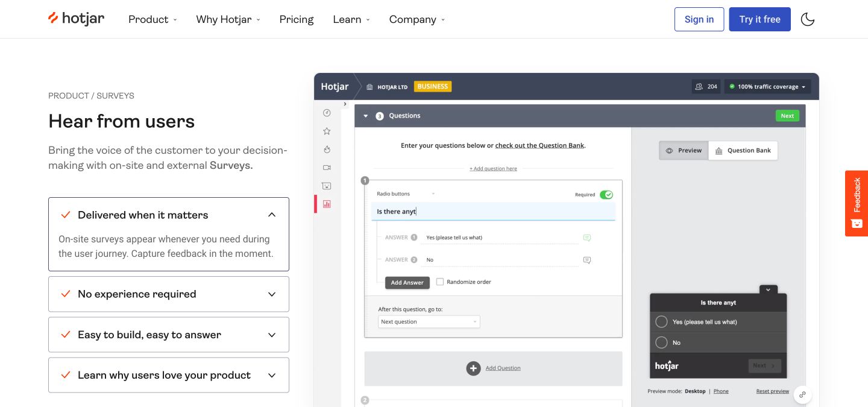Click the question text field
The height and width of the screenshot is (407, 868).
coord(494,212)
